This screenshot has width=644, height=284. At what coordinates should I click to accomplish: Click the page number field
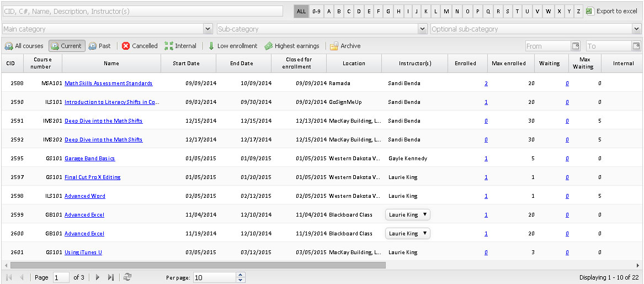61,277
